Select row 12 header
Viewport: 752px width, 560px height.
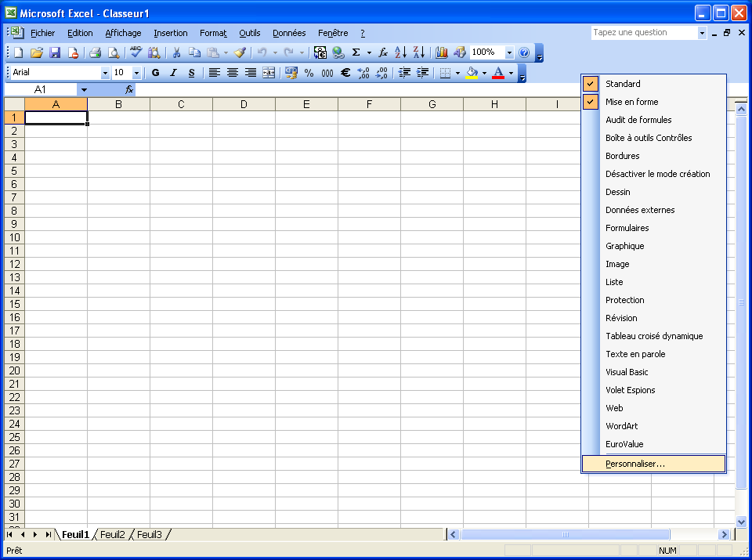click(x=14, y=264)
